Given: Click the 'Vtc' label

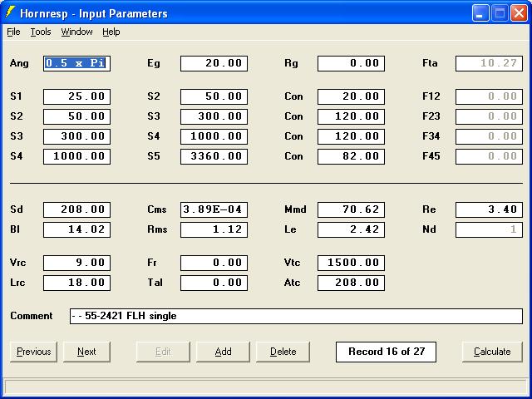Looking at the screenshot, I should 292,263.
